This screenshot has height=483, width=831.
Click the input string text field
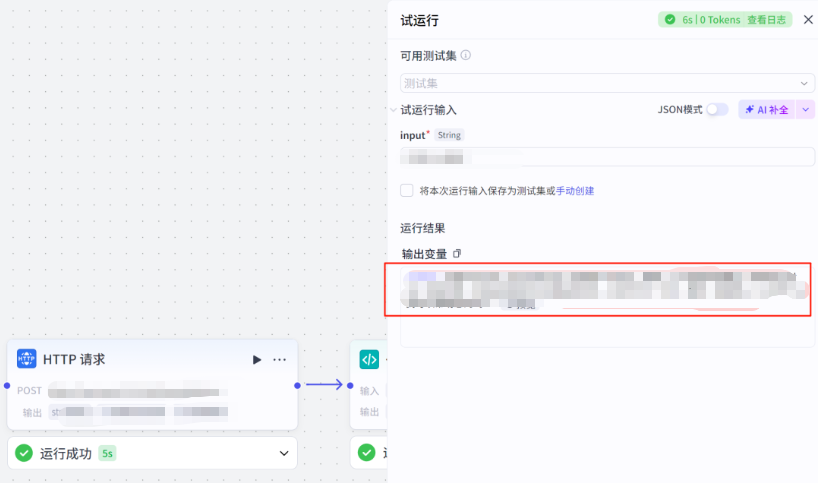[607, 157]
